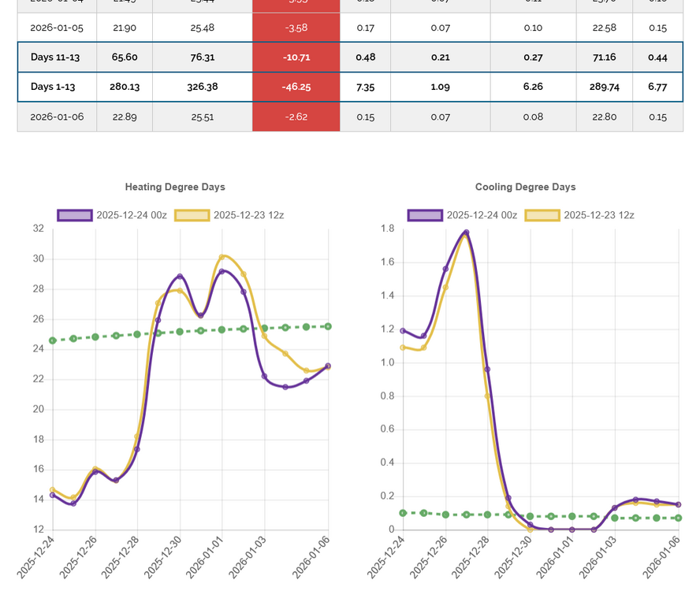Click the red -46.25 difference cell
700x591 pixels.
(296, 87)
